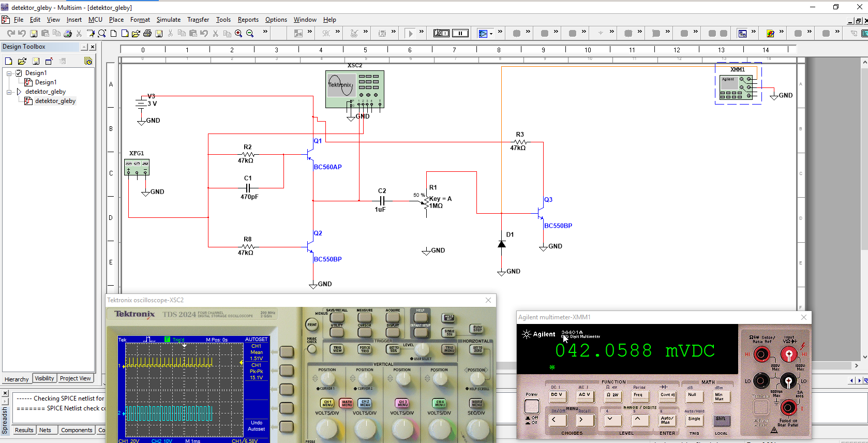Collapse the Design1 tree node

click(x=9, y=73)
